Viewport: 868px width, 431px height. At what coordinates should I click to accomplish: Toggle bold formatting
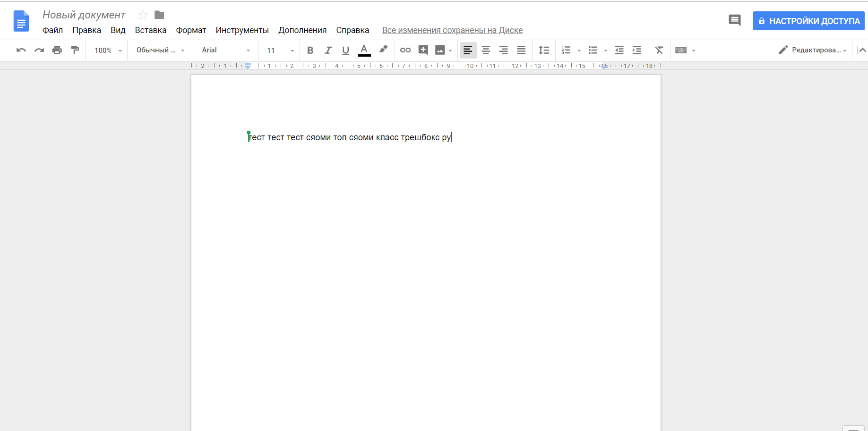(x=310, y=50)
